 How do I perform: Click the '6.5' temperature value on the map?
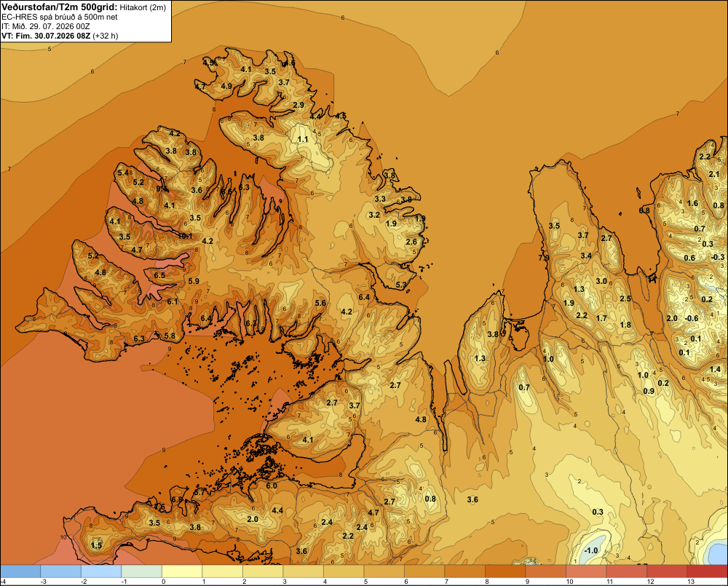point(159,275)
